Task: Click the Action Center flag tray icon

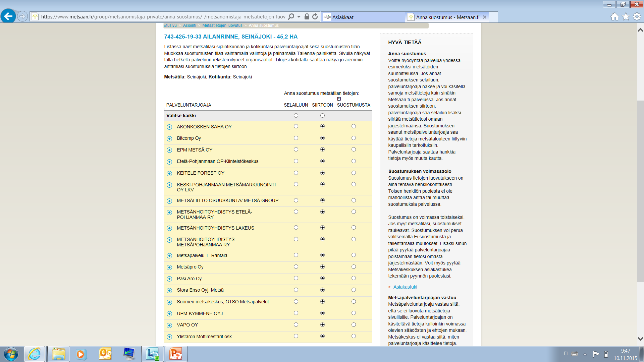Action: pos(596,354)
